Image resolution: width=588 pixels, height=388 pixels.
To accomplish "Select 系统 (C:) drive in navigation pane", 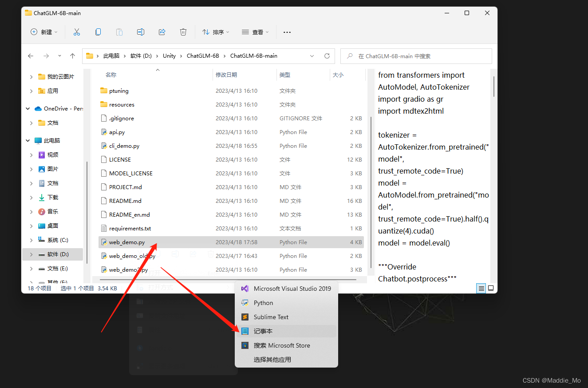I will 57,240.
